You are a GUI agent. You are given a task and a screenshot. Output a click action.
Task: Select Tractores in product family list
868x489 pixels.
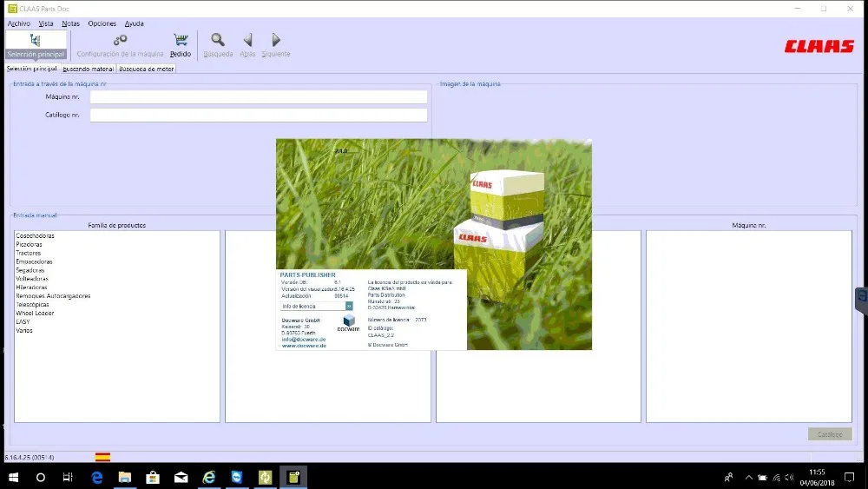[29, 253]
